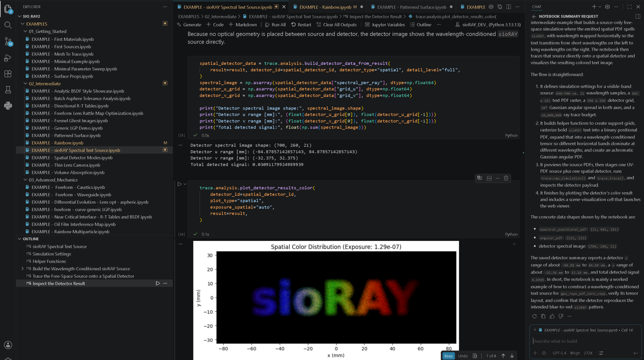Collapse the 01_Getting_Started folder

(x=25, y=31)
